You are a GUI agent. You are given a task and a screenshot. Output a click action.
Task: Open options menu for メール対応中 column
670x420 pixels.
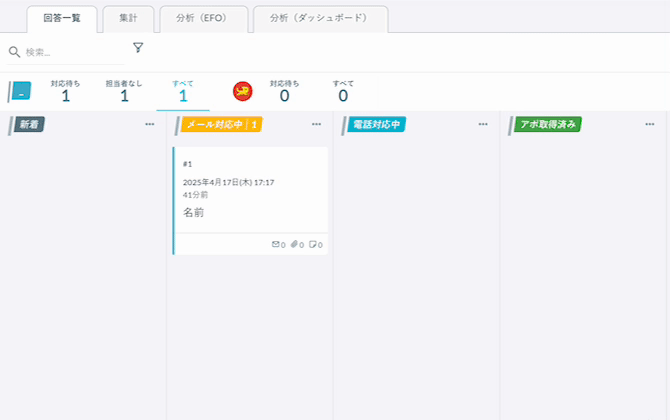(x=316, y=124)
